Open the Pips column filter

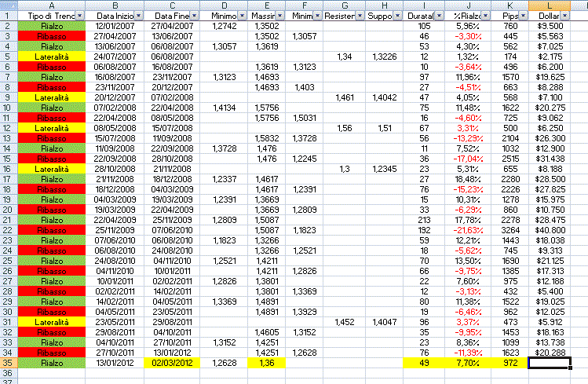(x=520, y=16)
